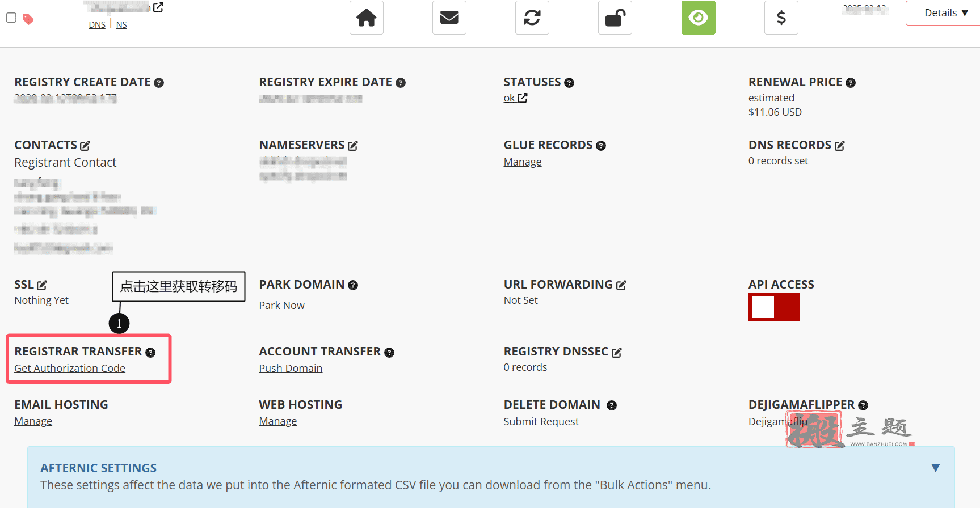This screenshot has height=508, width=980.
Task: Click the home icon button
Action: 367,18
